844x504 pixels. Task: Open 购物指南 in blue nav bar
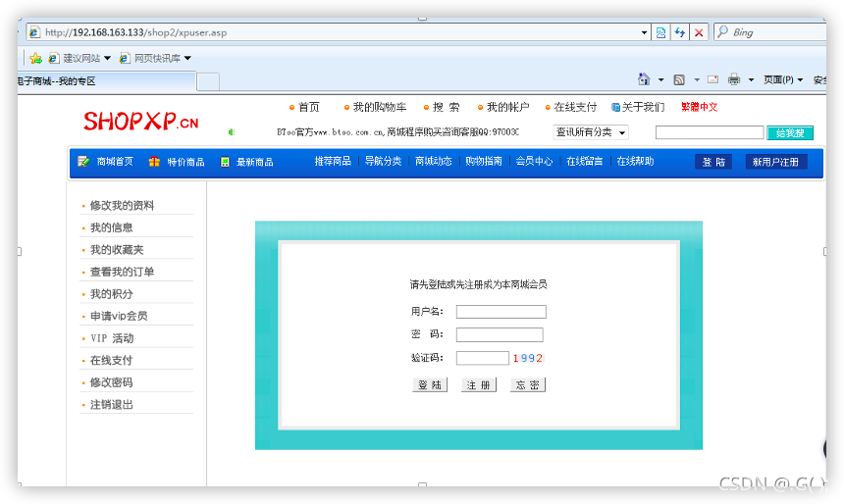(x=484, y=162)
